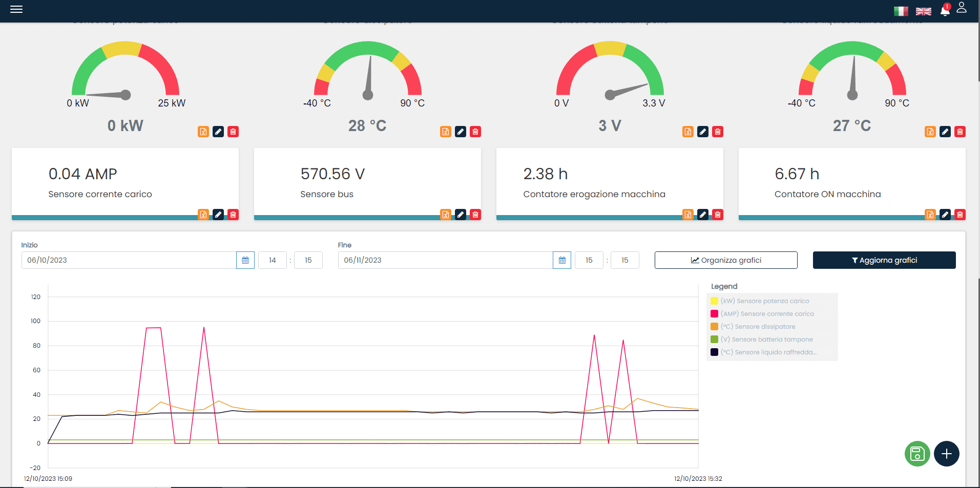Click the Fine minutes field

625,260
